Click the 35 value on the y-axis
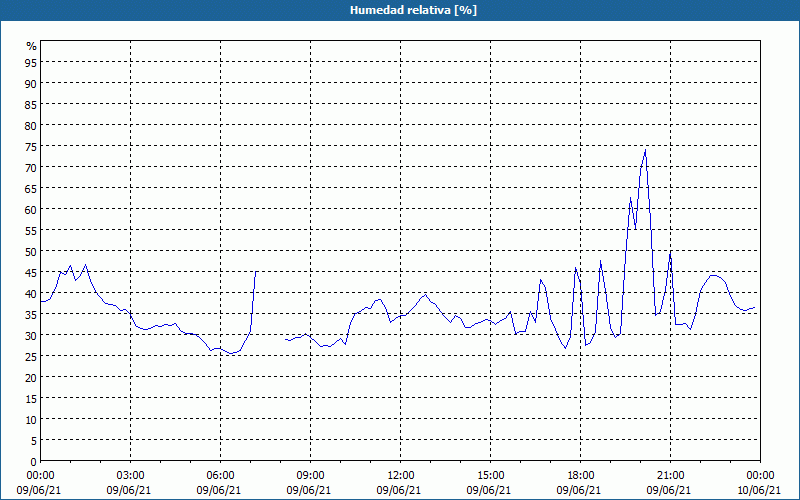Screen dimensions: 800x500 click(31, 315)
